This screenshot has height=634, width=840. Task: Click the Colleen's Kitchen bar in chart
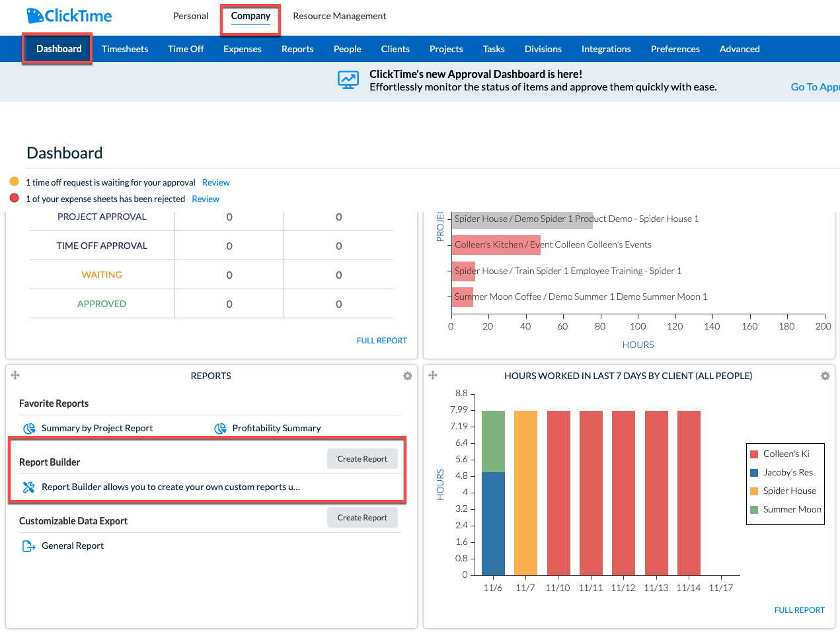pyautogui.click(x=496, y=245)
